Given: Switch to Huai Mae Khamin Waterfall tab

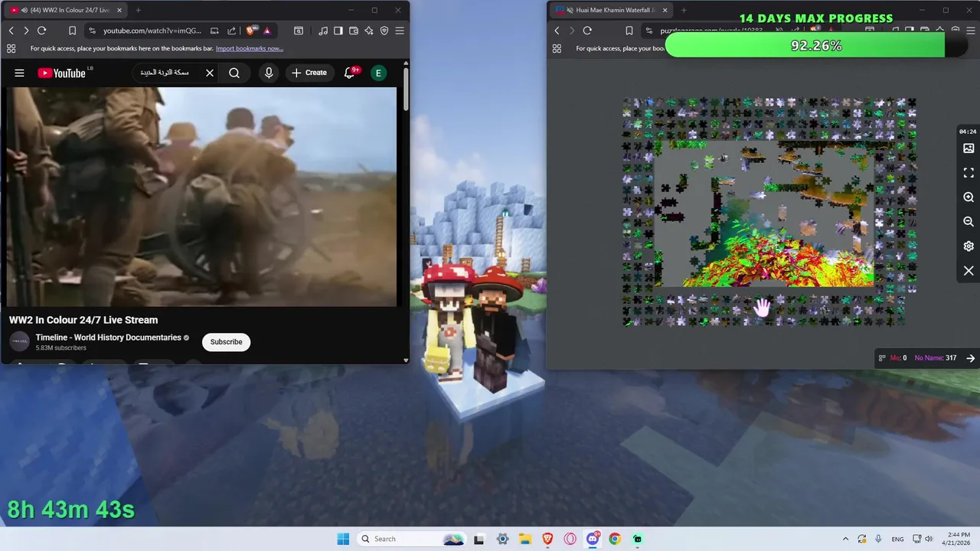Looking at the screenshot, I should [x=611, y=10].
